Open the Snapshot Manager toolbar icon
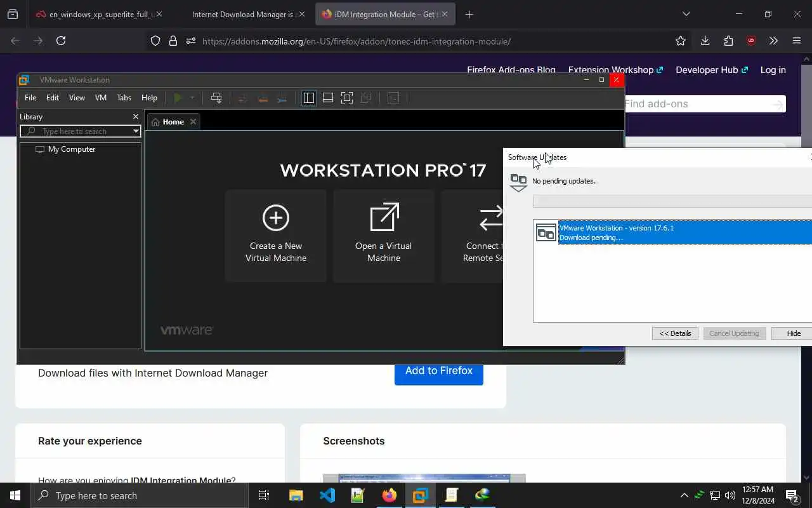 point(282,98)
